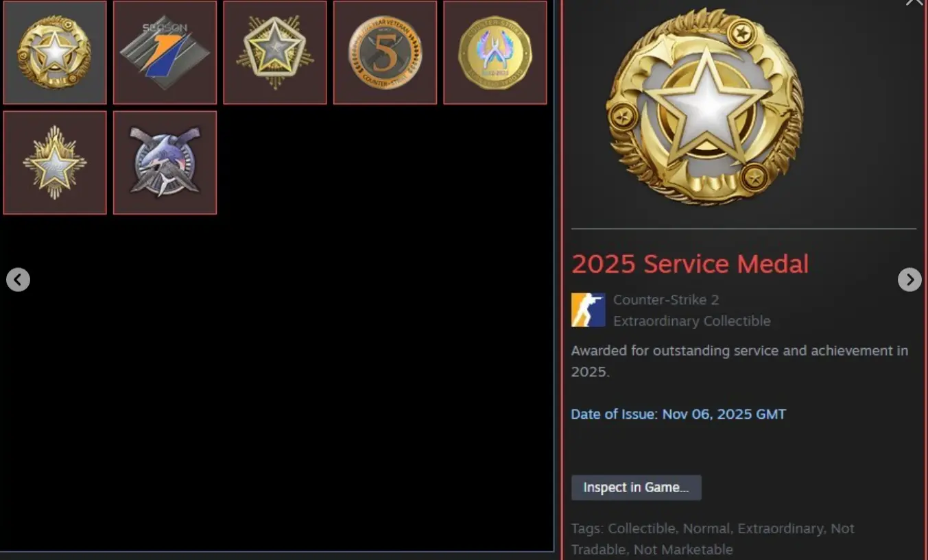Close the item details panel

(914, 2)
